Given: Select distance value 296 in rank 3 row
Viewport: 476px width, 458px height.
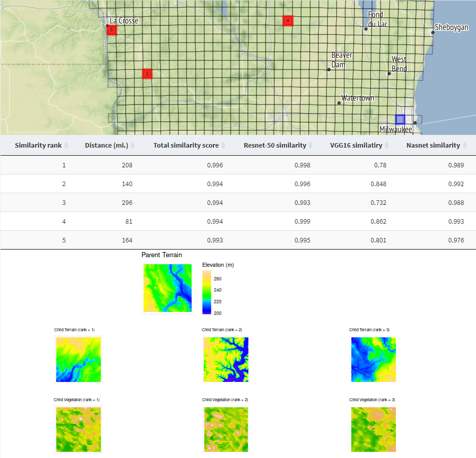Looking at the screenshot, I should [127, 203].
